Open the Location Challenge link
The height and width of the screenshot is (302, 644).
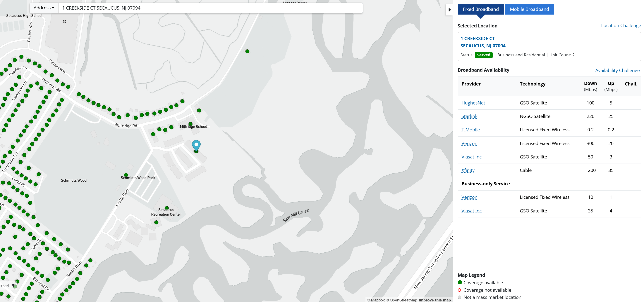621,25
